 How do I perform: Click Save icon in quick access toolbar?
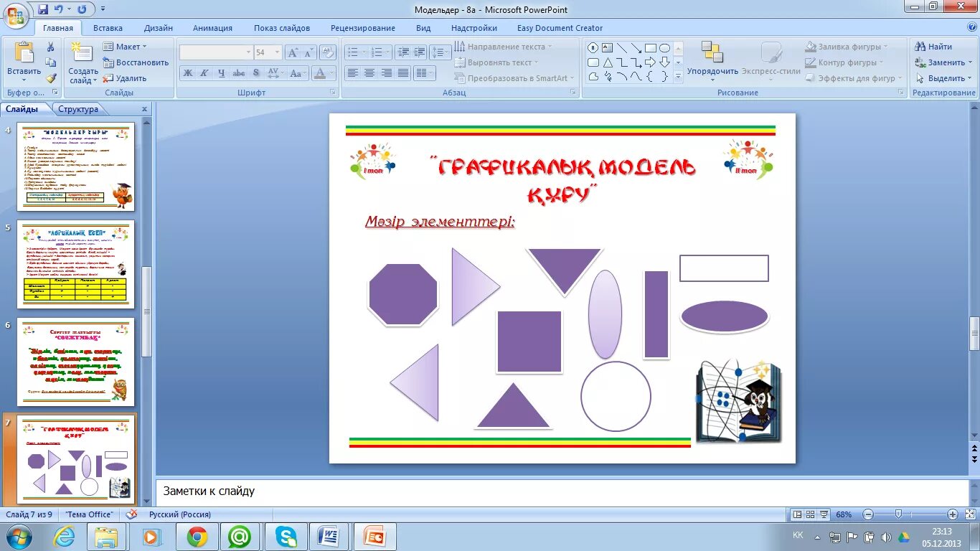(x=43, y=9)
